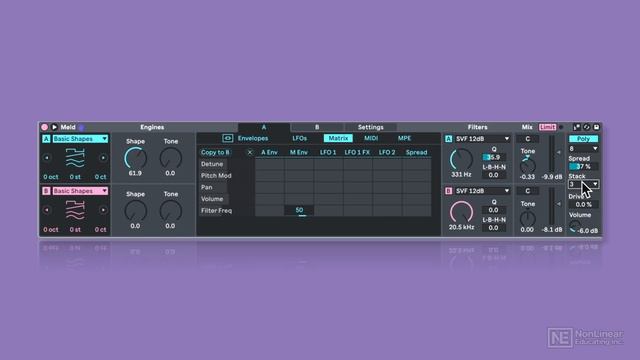Click the purple dot next to Meld title
640x360 pixels.
[81, 127]
